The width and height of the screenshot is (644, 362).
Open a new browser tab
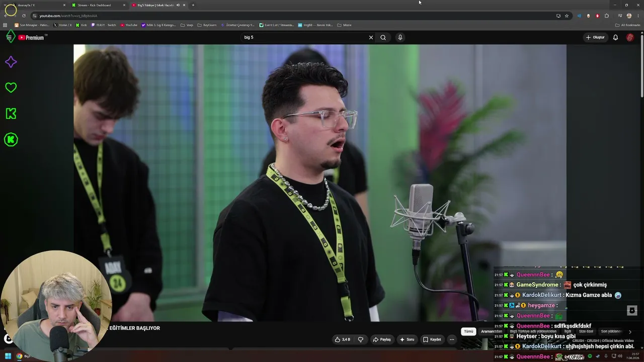point(193,5)
